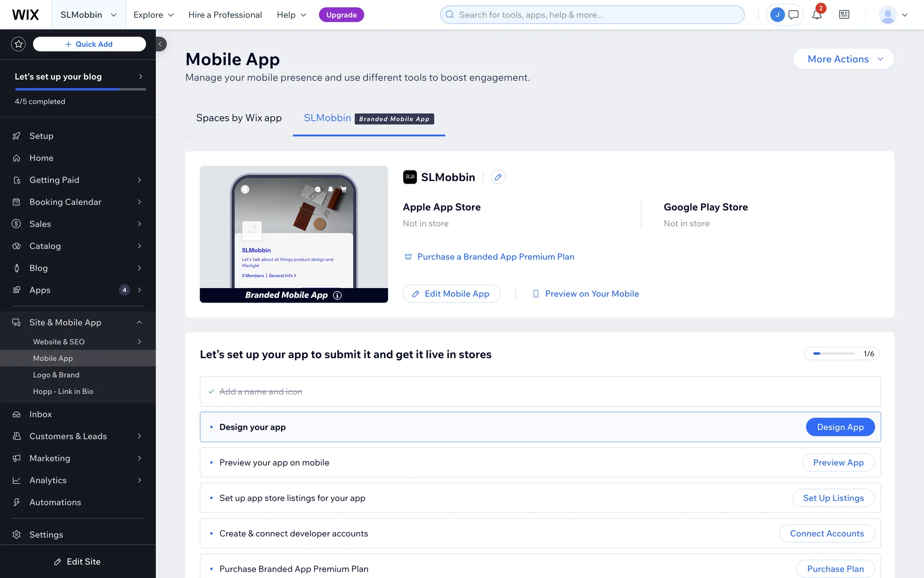This screenshot has width=924, height=578.
Task: Click the 1/6 setup progress indicator
Action: click(x=842, y=354)
